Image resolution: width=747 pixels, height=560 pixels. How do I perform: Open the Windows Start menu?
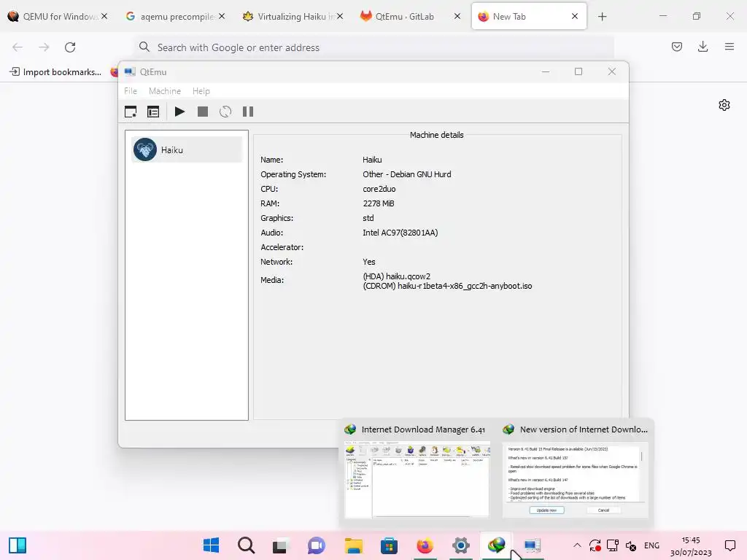pos(211,545)
